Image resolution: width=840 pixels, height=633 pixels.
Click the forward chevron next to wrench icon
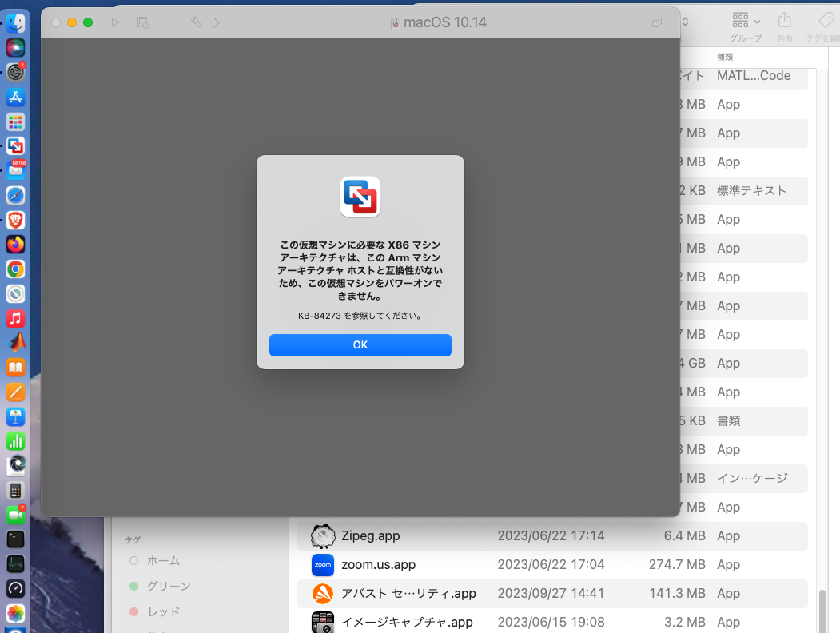tap(217, 22)
